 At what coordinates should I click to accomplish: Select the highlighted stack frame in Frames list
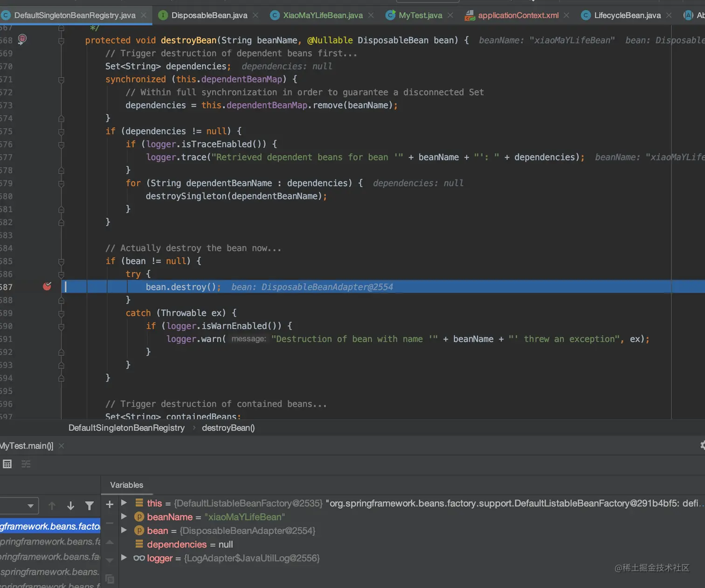(x=50, y=526)
